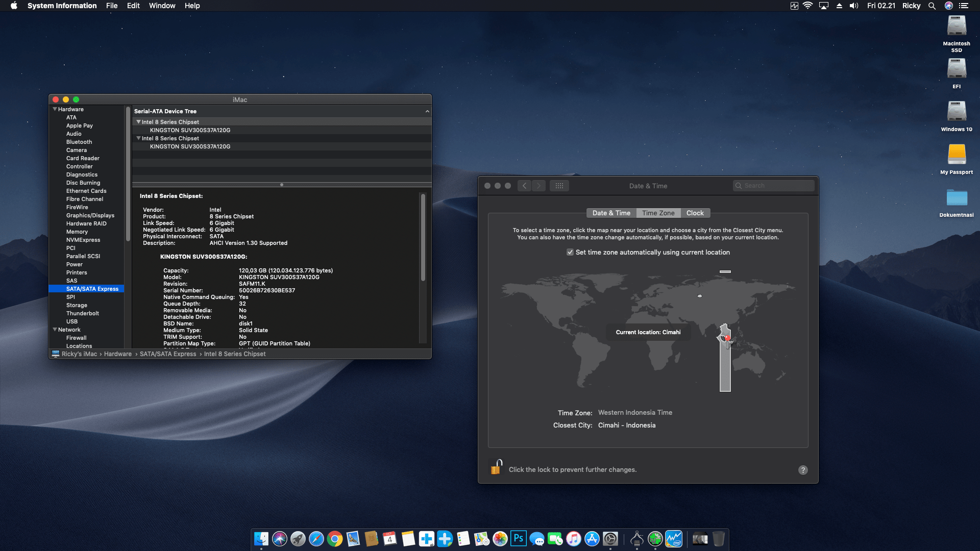This screenshot has width=980, height=551.
Task: Open Wi-Fi status menu
Action: pyautogui.click(x=807, y=6)
